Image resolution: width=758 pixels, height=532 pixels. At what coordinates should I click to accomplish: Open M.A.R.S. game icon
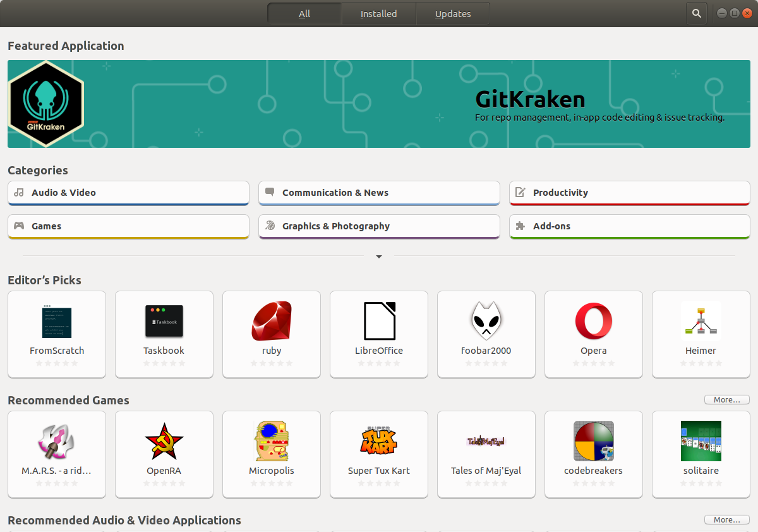point(57,441)
